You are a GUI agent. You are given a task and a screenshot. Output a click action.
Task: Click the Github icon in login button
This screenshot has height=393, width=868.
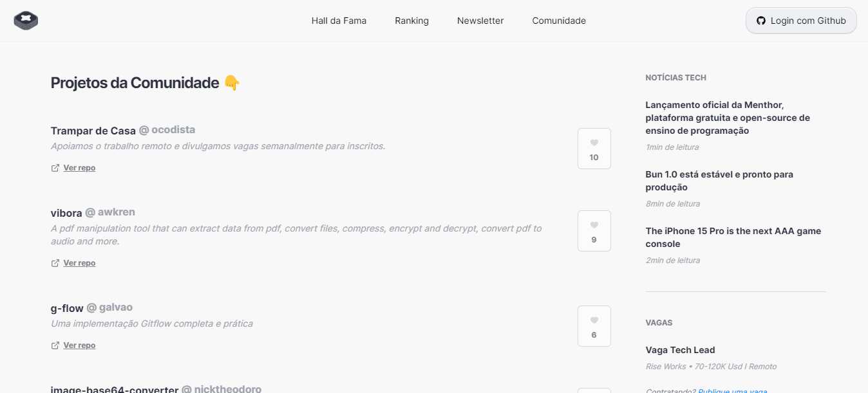coord(761,21)
